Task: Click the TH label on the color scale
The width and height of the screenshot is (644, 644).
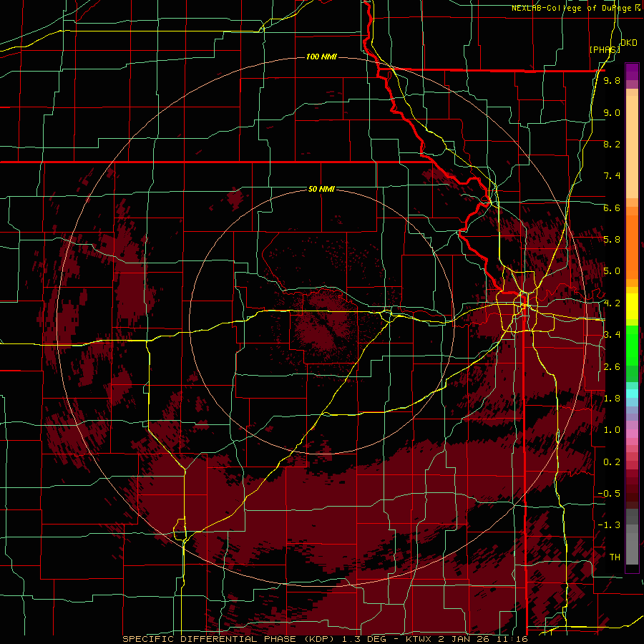Action: pyautogui.click(x=615, y=557)
